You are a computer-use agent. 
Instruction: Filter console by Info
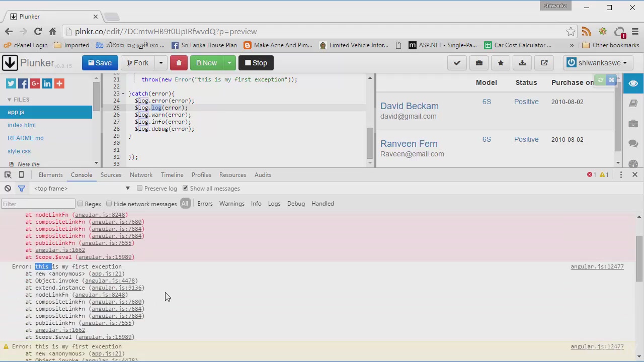coord(256,204)
